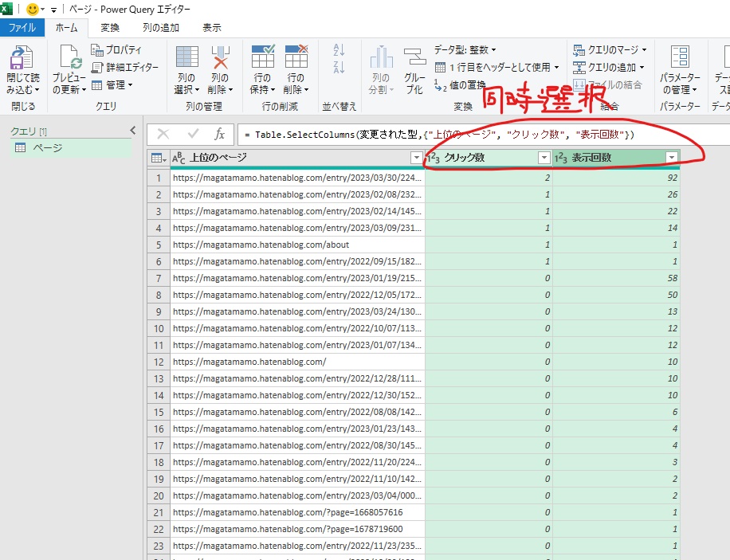Collapse the Queries (クエリ) pane with the chevron
This screenshot has width=730, height=560.
[x=132, y=131]
